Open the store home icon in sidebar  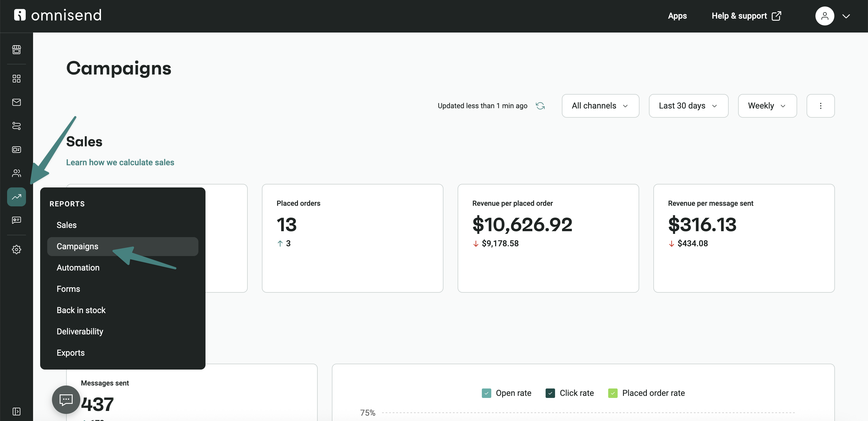[16, 50]
